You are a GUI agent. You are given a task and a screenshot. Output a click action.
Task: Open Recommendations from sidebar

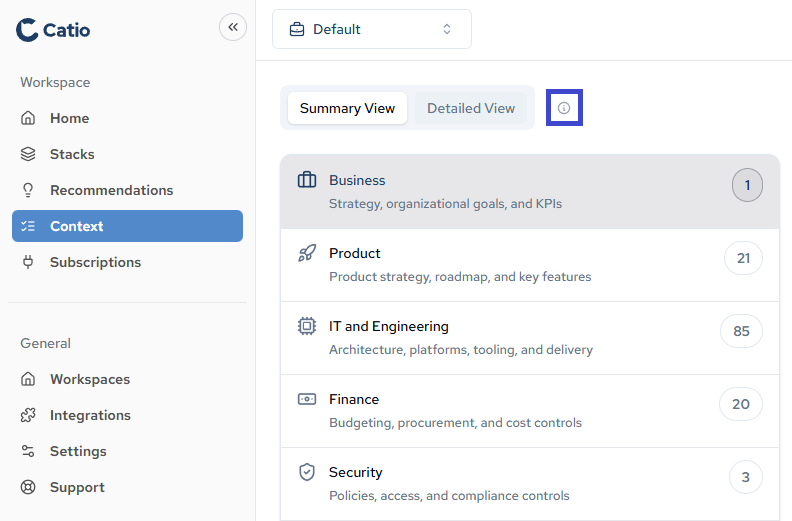[x=111, y=190]
